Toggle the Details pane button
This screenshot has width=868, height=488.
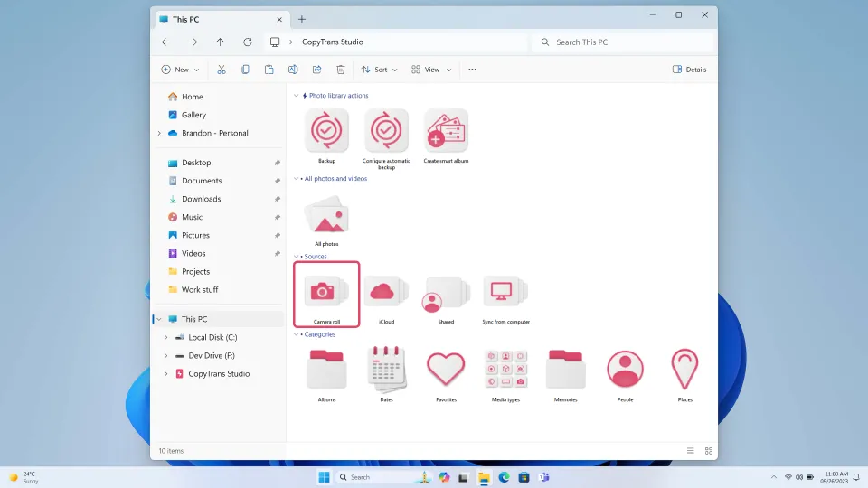689,70
